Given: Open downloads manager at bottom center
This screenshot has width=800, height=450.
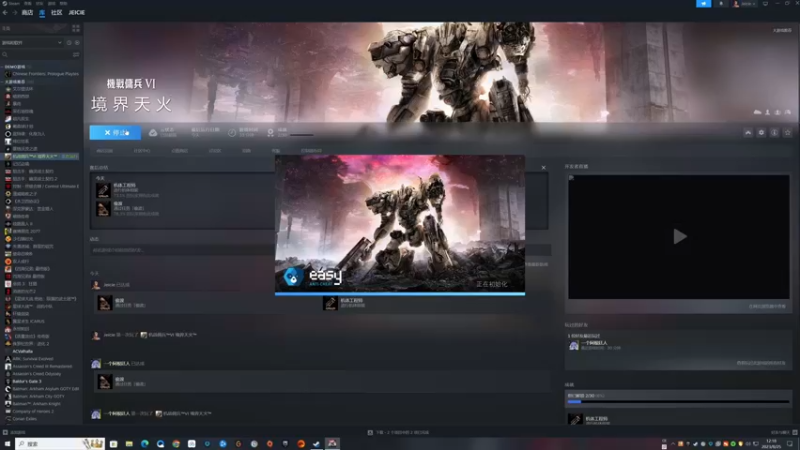Looking at the screenshot, I should 398,433.
